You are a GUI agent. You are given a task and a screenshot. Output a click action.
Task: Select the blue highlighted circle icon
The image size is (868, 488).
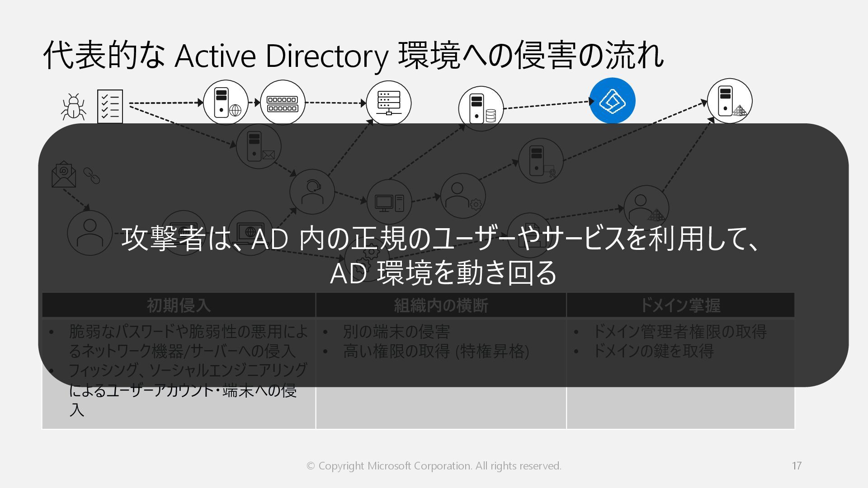(612, 101)
